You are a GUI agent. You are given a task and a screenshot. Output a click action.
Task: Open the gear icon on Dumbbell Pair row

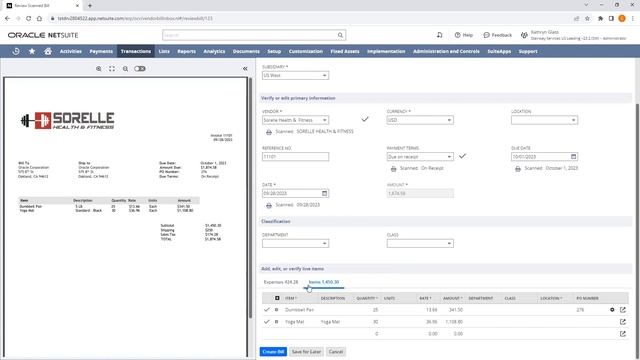[x=612, y=310]
